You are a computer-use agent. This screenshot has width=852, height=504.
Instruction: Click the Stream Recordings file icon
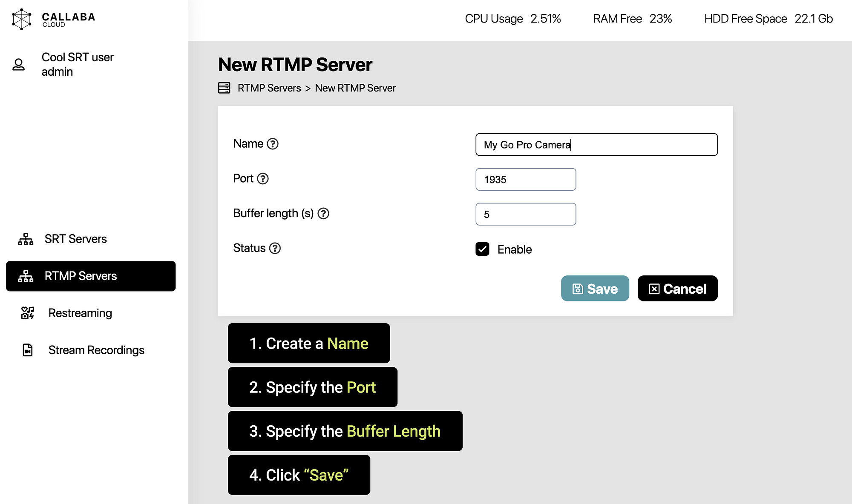28,350
